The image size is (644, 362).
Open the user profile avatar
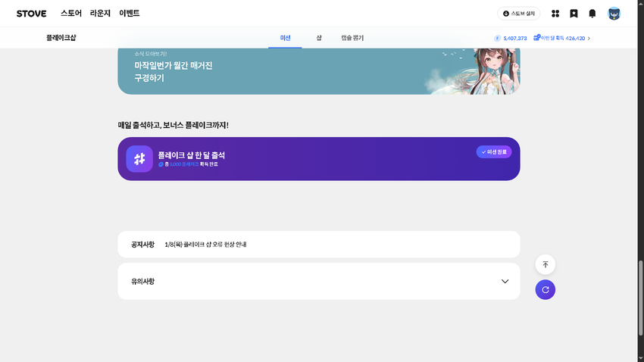click(x=614, y=14)
